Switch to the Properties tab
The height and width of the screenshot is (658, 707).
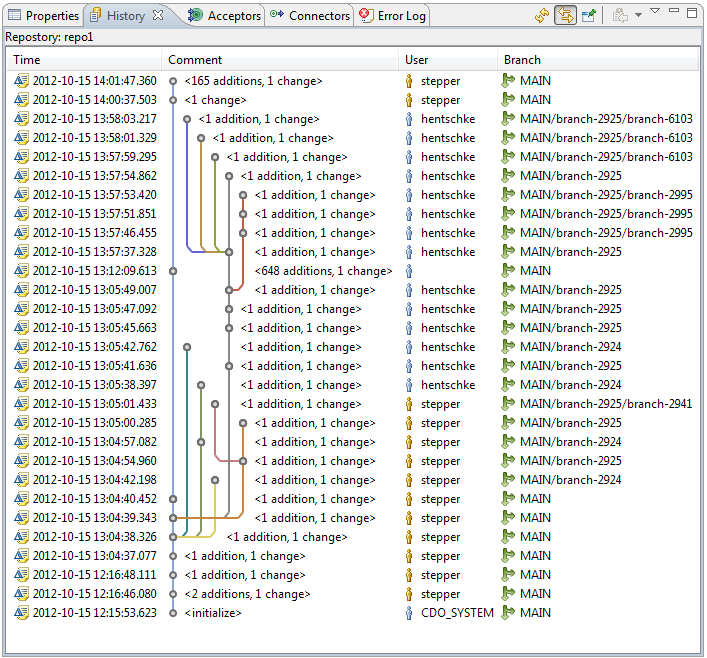pos(44,16)
